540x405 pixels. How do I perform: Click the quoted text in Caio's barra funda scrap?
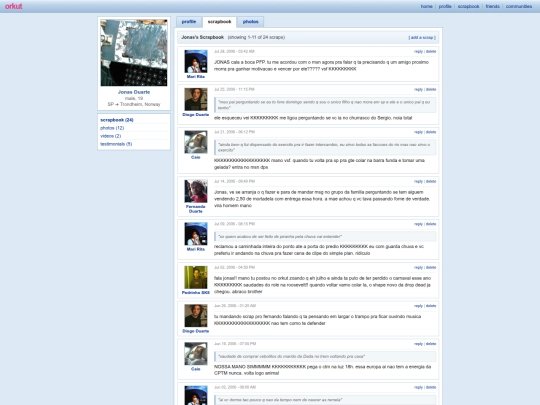[x=324, y=147]
